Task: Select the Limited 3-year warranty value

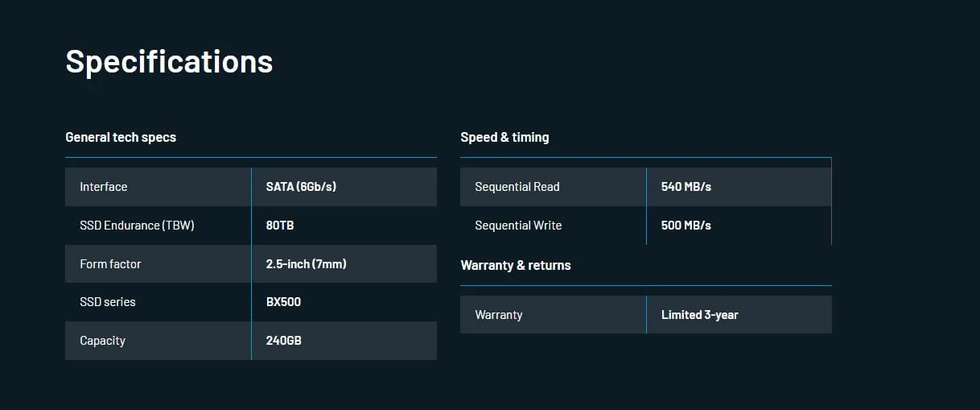Action: click(x=700, y=315)
